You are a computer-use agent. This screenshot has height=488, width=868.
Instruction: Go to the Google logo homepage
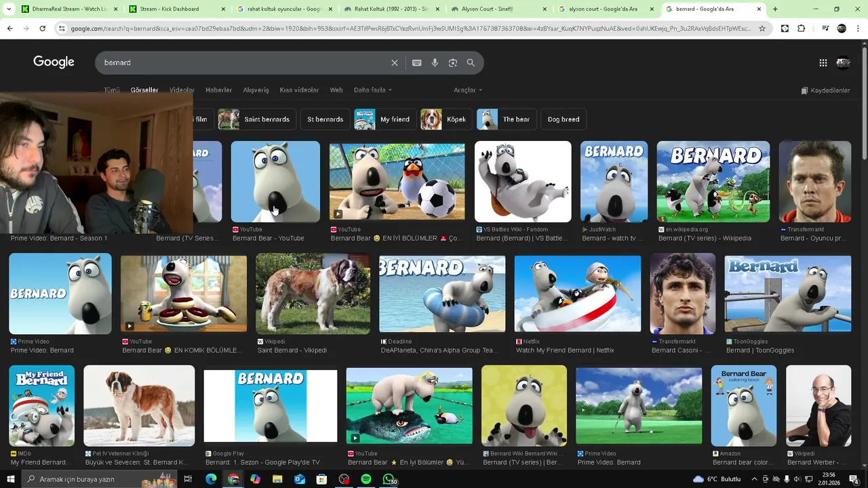[x=54, y=62]
